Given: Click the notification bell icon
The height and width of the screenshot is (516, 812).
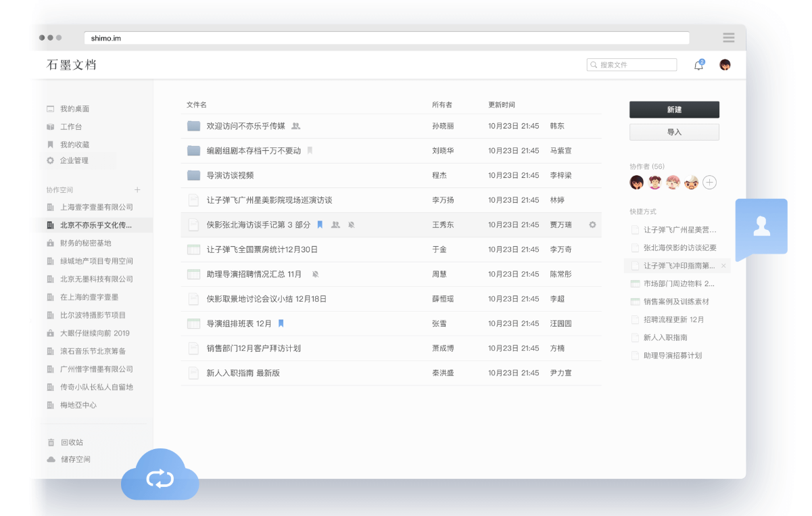Looking at the screenshot, I should pyautogui.click(x=698, y=66).
